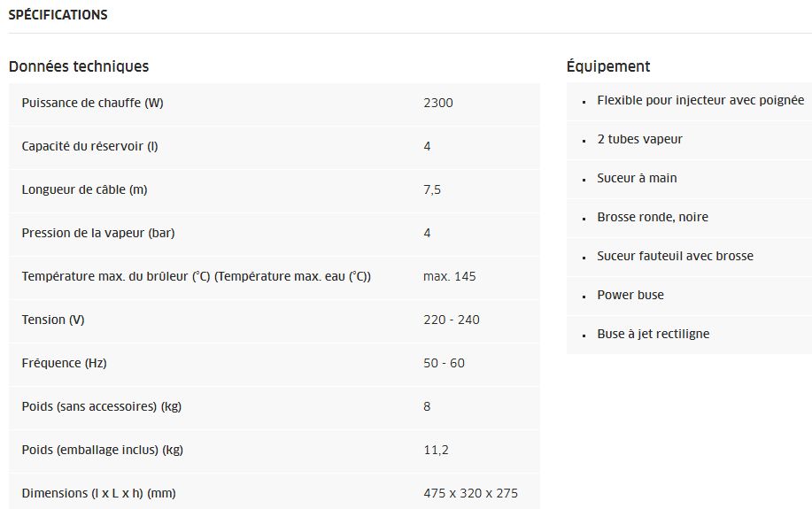Select the 2 tubes vapeur equipment item
This screenshot has height=509, width=812.
point(639,140)
